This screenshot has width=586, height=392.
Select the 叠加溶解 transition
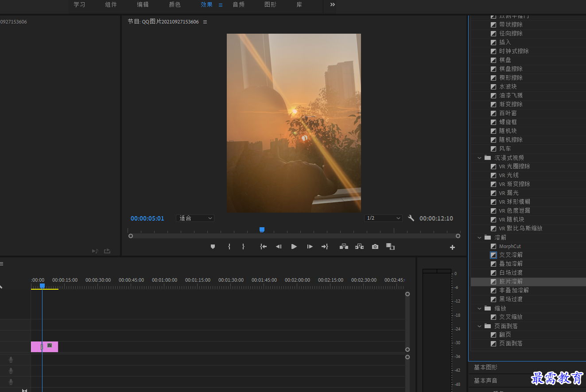[511, 264]
